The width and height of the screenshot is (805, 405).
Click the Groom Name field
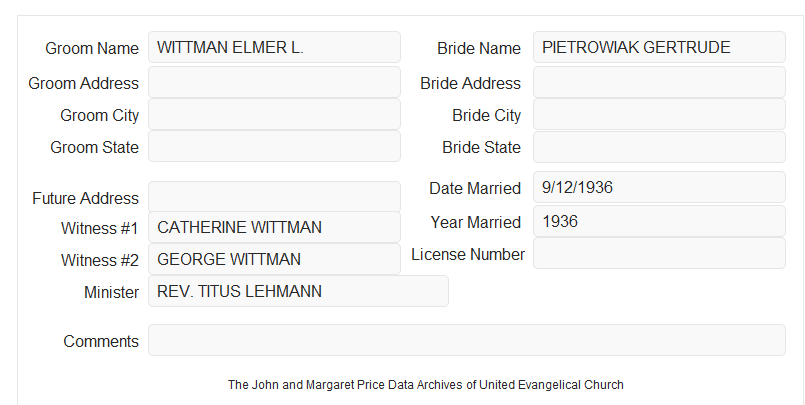click(x=274, y=47)
